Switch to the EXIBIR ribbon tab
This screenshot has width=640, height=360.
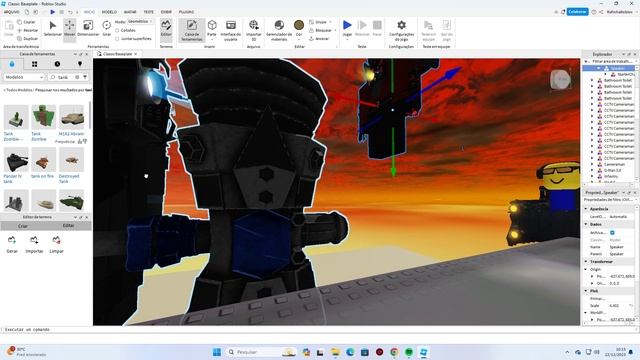click(x=166, y=12)
